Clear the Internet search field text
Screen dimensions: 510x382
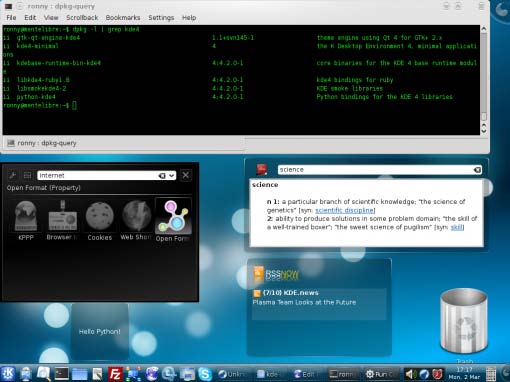162,175
